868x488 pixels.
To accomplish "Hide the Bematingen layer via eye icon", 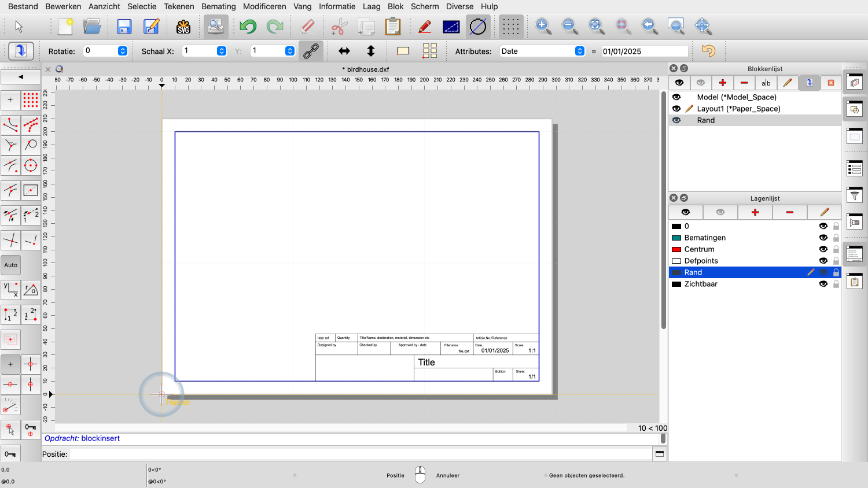I will click(823, 238).
